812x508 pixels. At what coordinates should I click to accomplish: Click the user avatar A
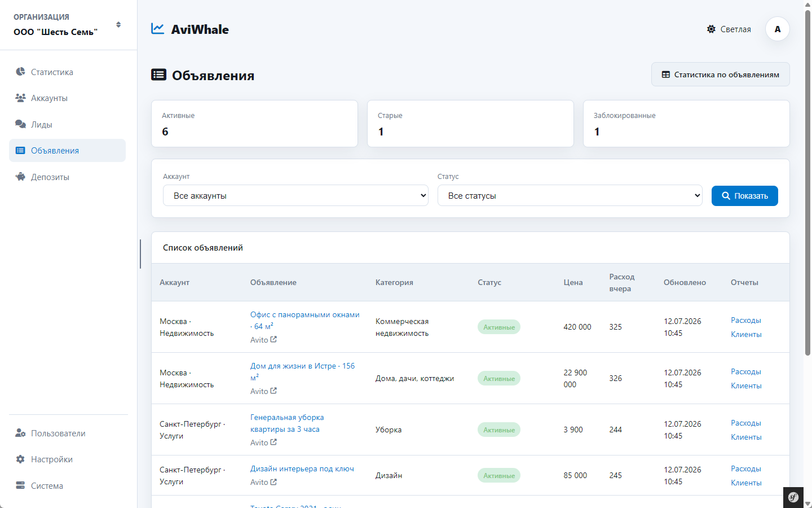coord(778,29)
